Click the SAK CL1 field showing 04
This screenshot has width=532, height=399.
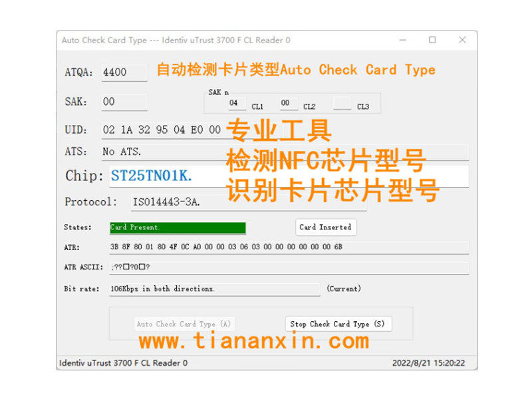pyautogui.click(x=237, y=103)
